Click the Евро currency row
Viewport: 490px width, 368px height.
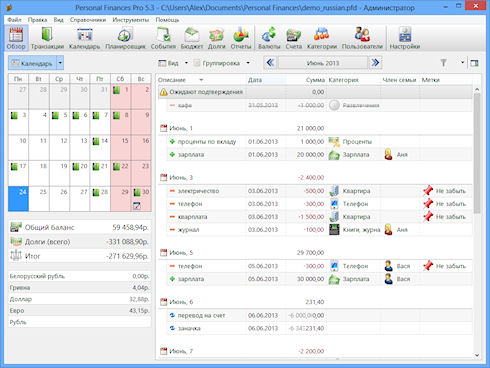click(x=79, y=311)
